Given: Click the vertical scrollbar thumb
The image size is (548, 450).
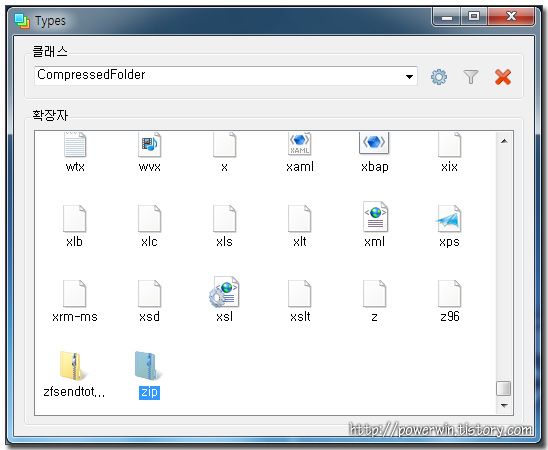Looking at the screenshot, I should coord(504,388).
